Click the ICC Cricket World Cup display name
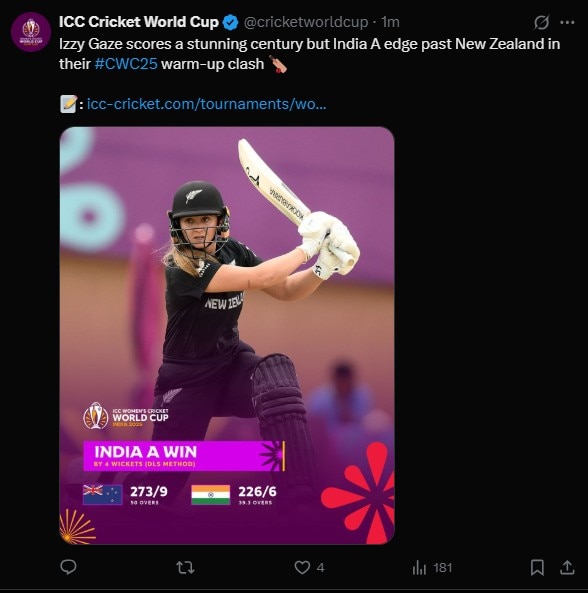 [139, 22]
